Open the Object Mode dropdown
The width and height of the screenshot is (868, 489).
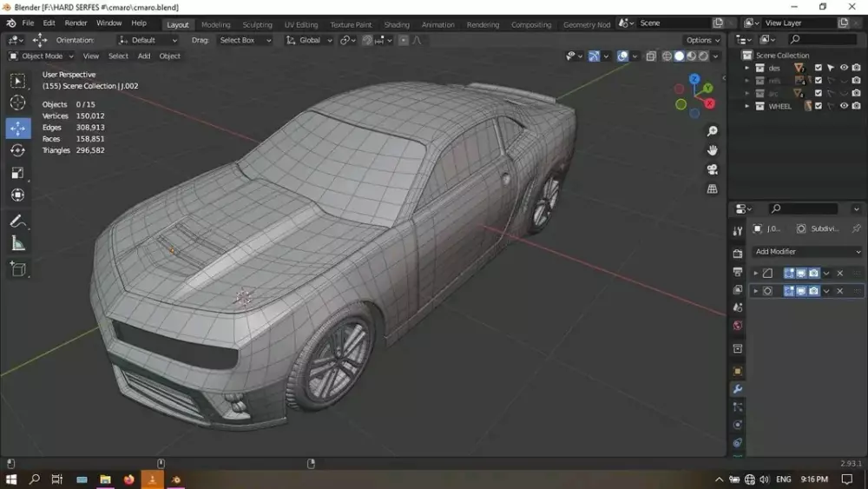coord(40,56)
